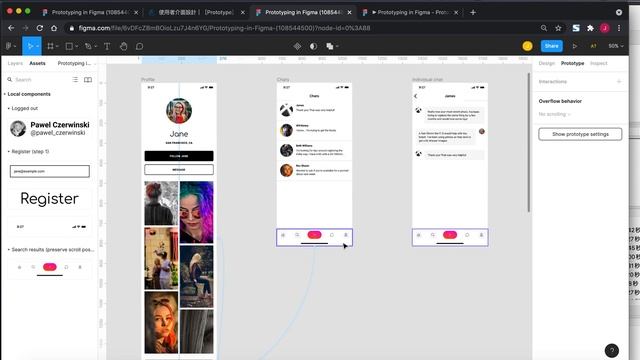Open browser extensions puzzle icon

(x=590, y=28)
